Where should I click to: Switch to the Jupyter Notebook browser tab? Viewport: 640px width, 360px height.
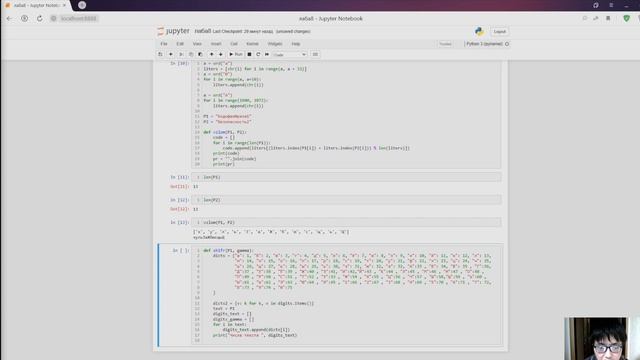click(36, 5)
